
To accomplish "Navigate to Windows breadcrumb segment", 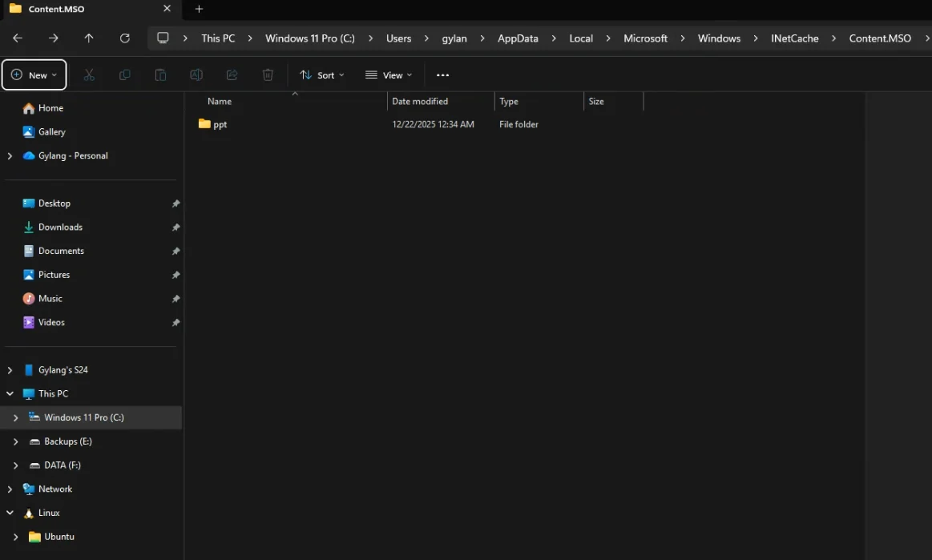I will tap(719, 38).
